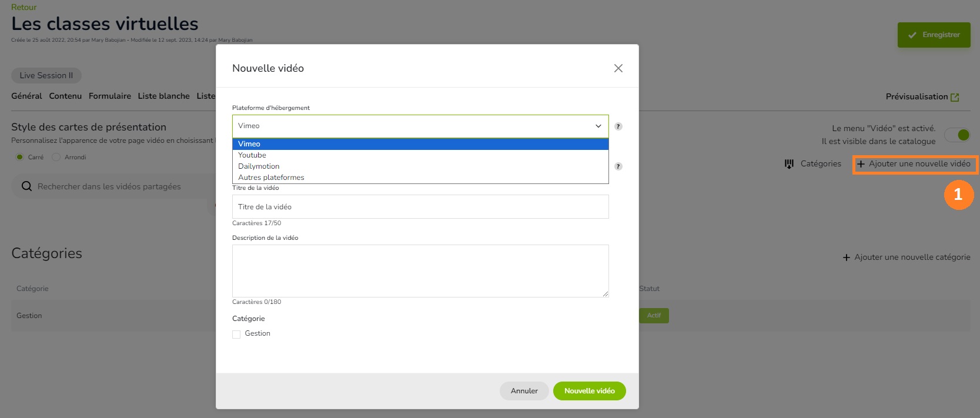The image size is (980, 418).
Task: Choose Youtube from the platform list
Action: coord(252,155)
